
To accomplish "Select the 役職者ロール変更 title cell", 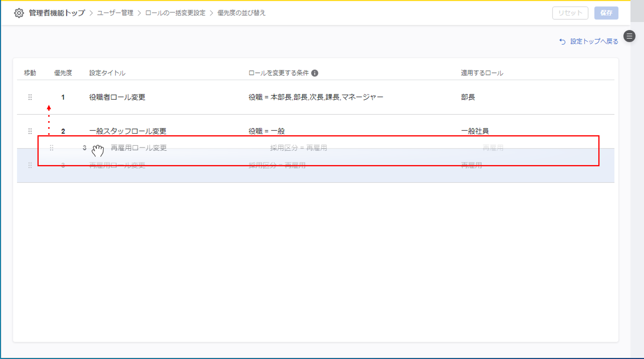I will 117,97.
